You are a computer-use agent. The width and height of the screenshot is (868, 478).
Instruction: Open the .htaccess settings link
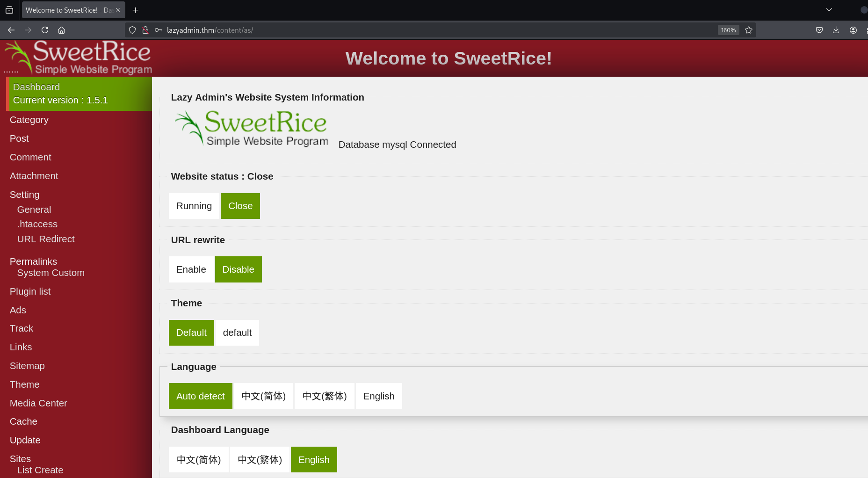pos(37,224)
